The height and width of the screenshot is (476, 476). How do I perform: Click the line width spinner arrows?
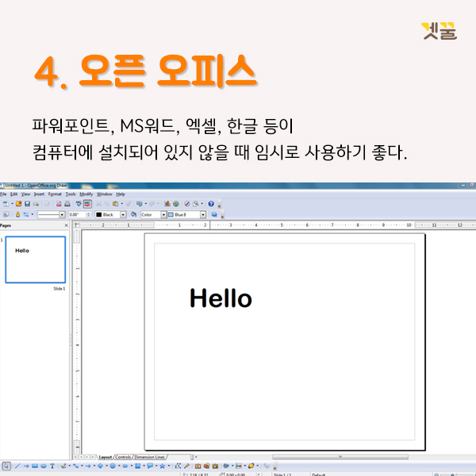pyautogui.click(x=89, y=215)
